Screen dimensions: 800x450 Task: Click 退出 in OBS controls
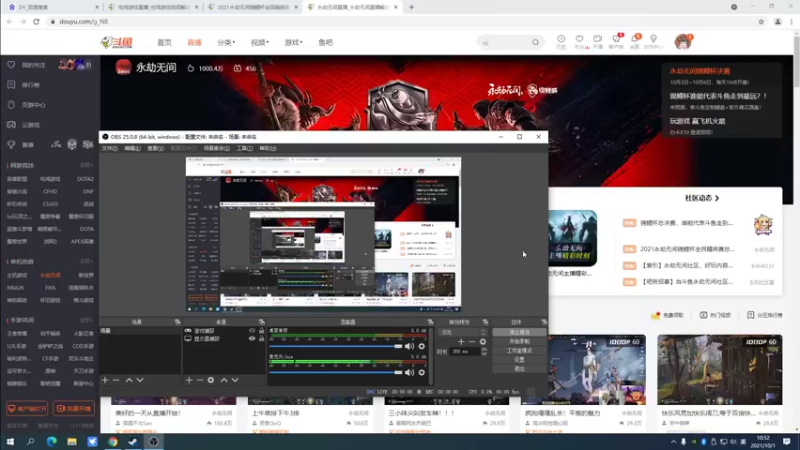[519, 368]
